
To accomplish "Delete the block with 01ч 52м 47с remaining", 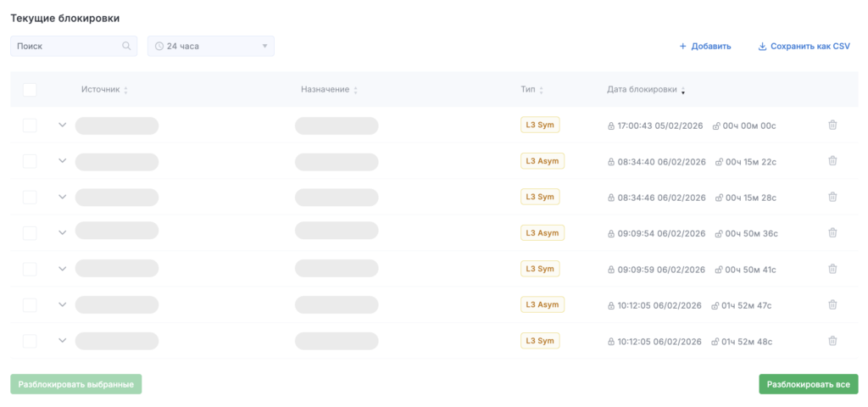I will click(832, 305).
